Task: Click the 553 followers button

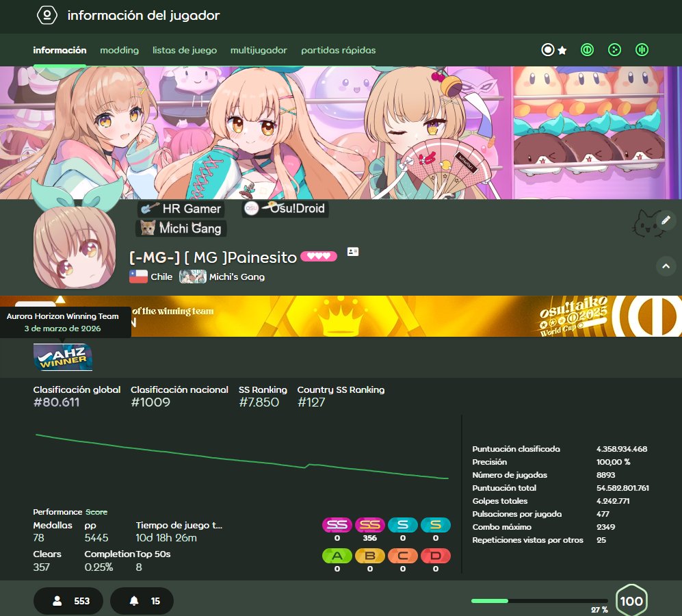Action: [x=68, y=601]
